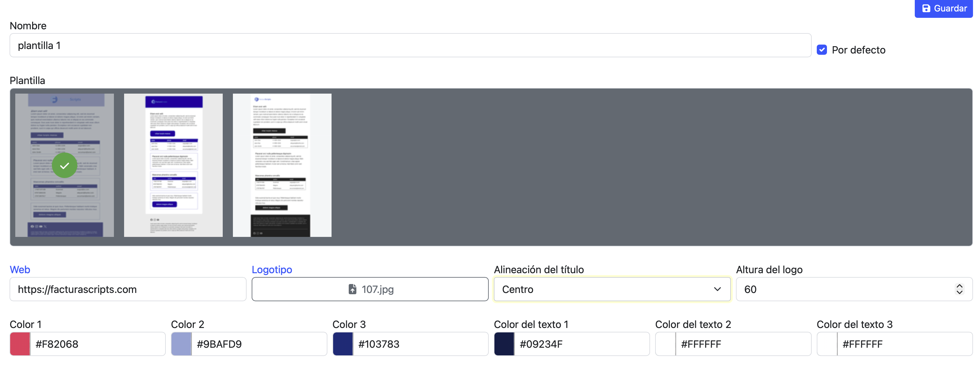Viewport: 980px width, 370px height.
Task: Click the green checkmark on the selected template
Action: (x=64, y=166)
